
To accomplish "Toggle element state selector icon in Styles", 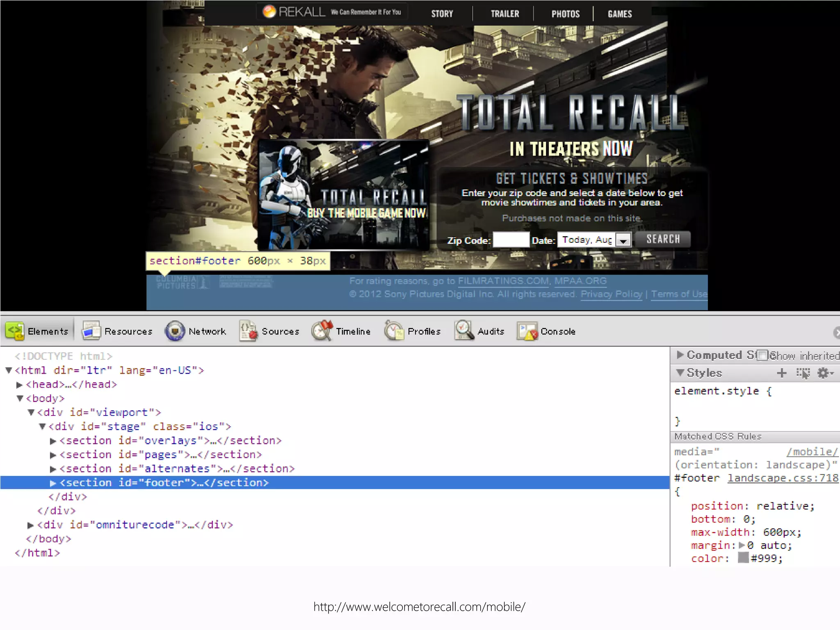I will (803, 373).
